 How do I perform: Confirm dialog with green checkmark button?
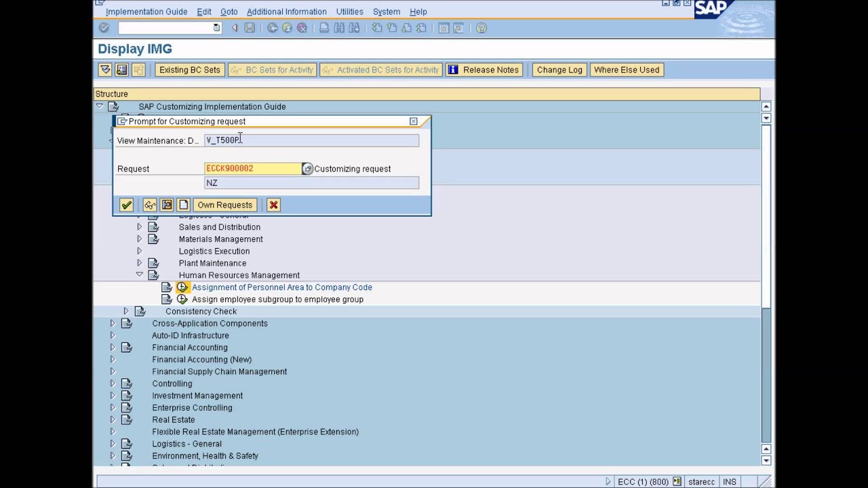click(126, 205)
